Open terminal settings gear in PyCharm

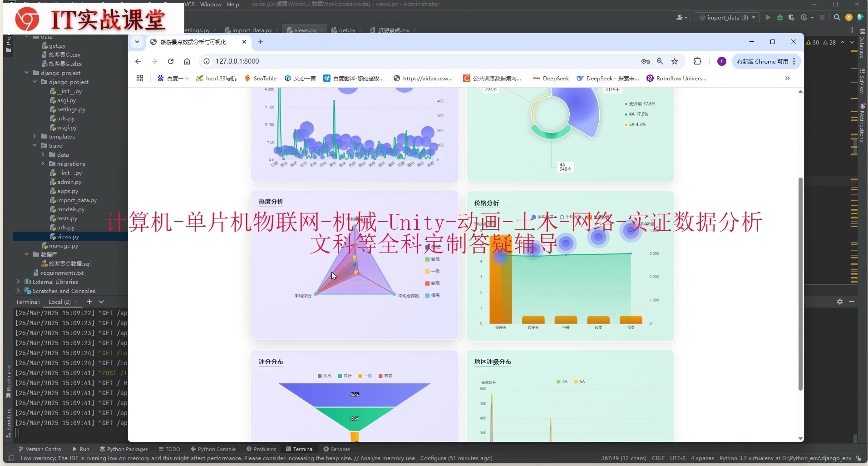tap(840, 302)
